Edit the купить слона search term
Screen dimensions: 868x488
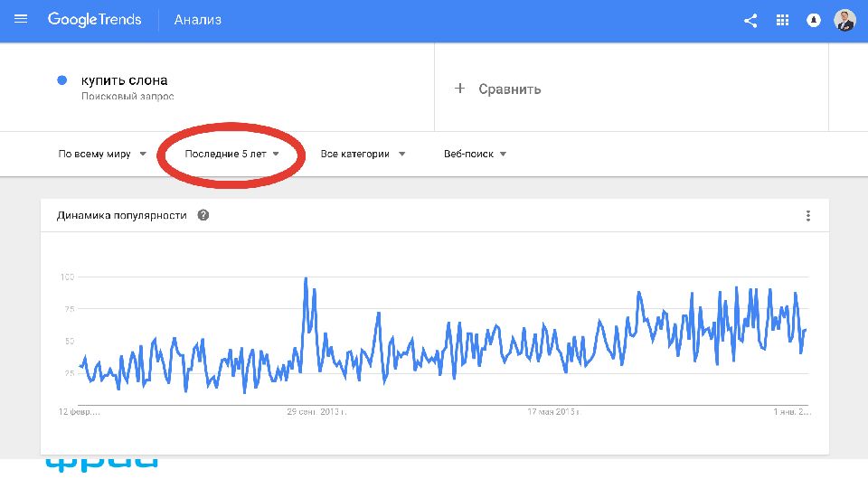pyautogui.click(x=125, y=80)
